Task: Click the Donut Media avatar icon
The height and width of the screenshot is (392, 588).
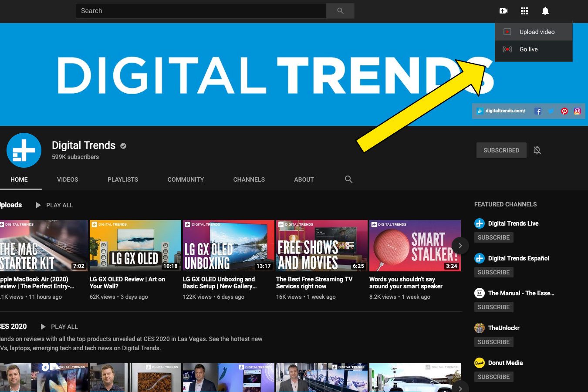Action: [x=480, y=363]
